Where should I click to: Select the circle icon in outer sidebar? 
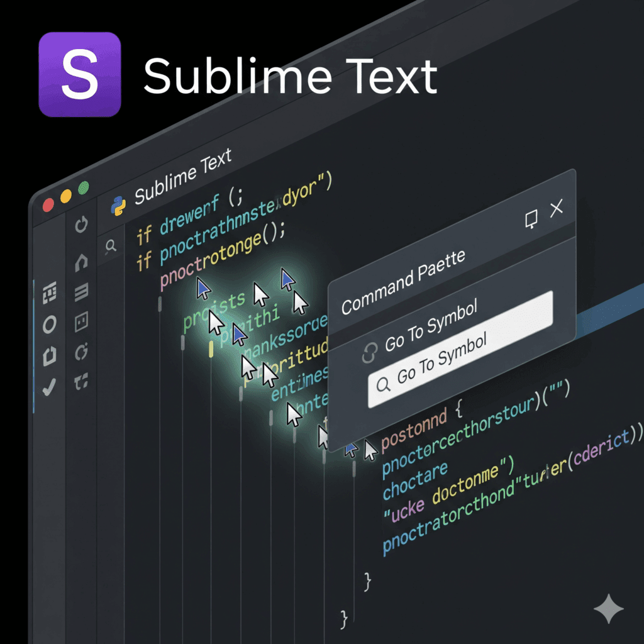[49, 325]
